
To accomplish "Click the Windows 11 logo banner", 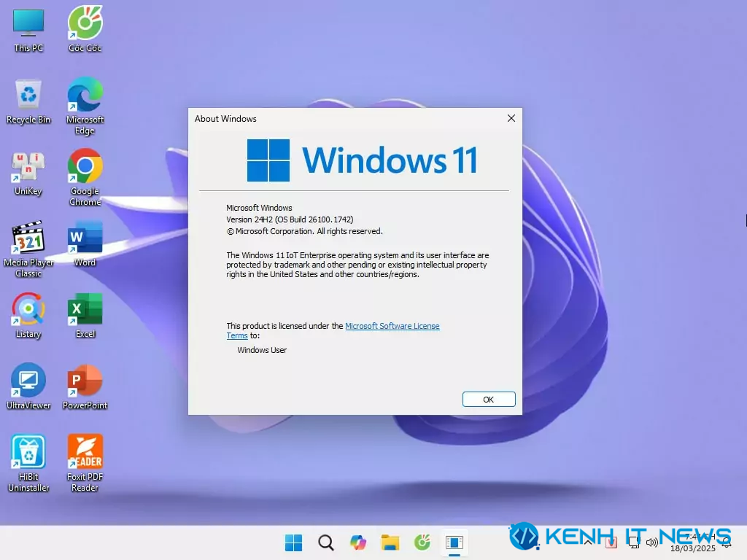I will 362,160.
